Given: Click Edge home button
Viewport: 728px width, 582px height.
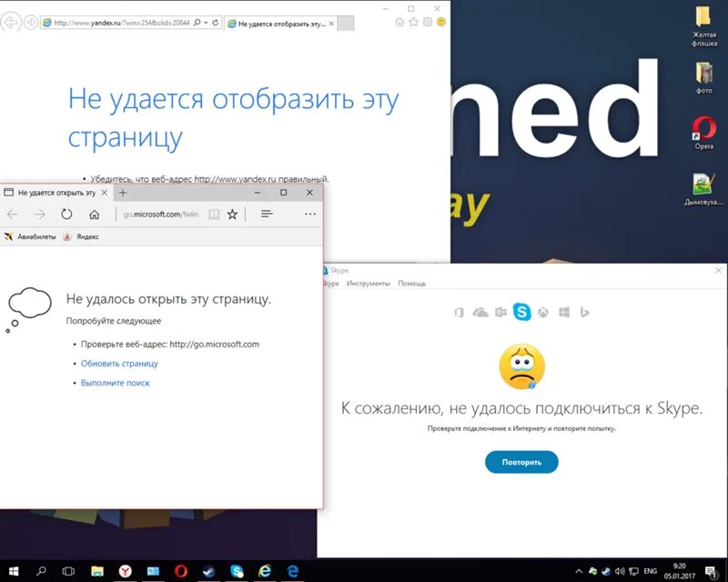Looking at the screenshot, I should (95, 215).
